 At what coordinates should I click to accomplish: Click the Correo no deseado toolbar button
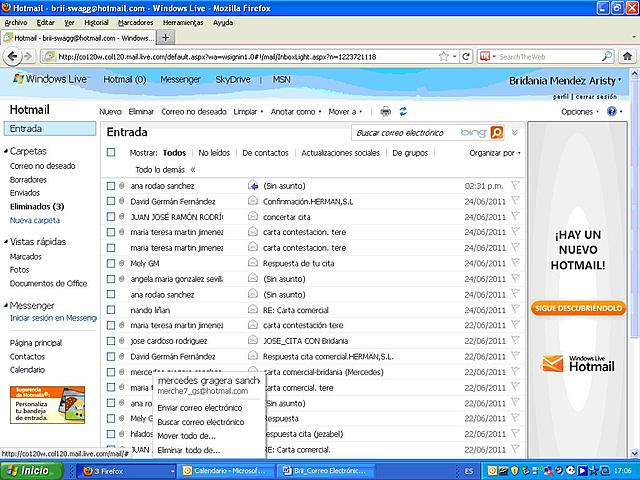tap(193, 111)
